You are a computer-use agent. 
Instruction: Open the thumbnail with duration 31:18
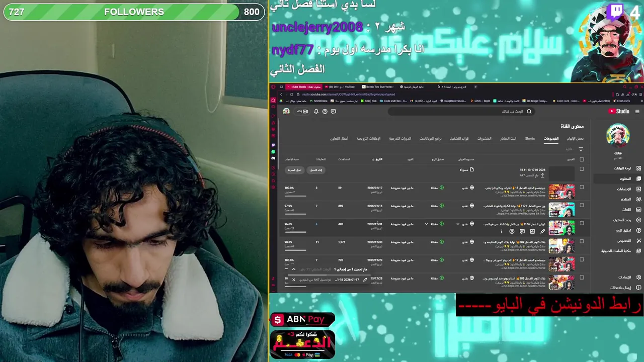pos(561,246)
